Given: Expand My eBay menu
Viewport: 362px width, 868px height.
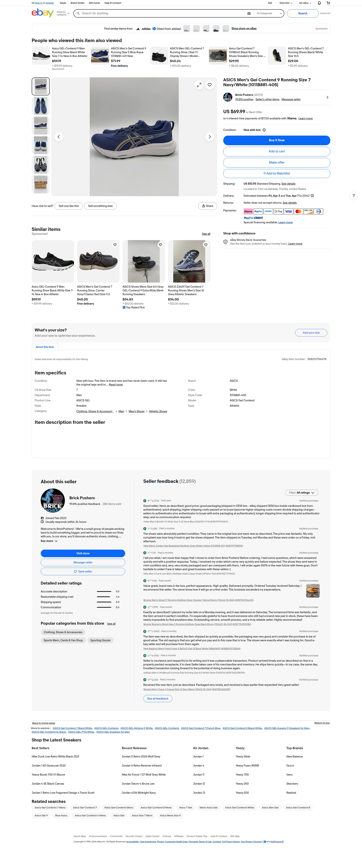Looking at the screenshot, I should (x=305, y=3).
